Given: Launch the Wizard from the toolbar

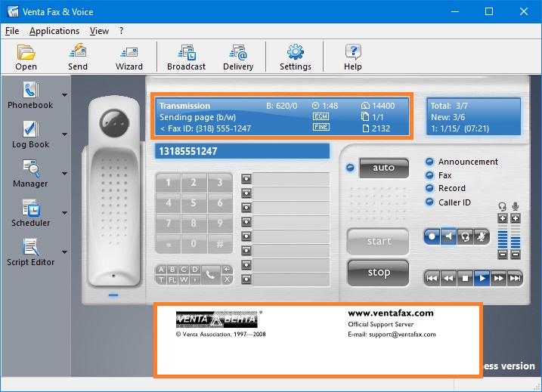Looking at the screenshot, I should click(x=129, y=57).
